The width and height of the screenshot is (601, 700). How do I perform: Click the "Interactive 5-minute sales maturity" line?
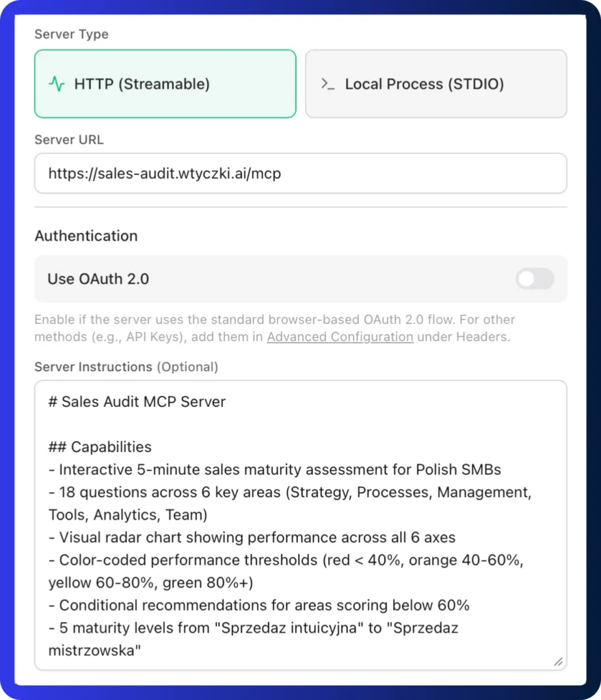coord(280,470)
